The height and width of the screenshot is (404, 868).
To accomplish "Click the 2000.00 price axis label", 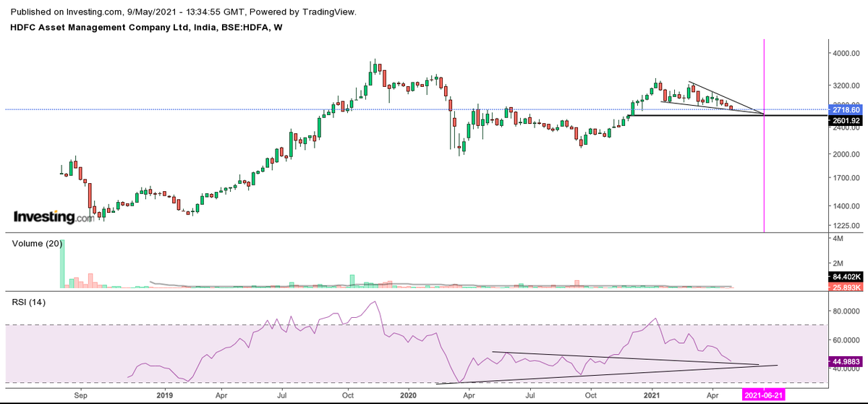I will 847,154.
